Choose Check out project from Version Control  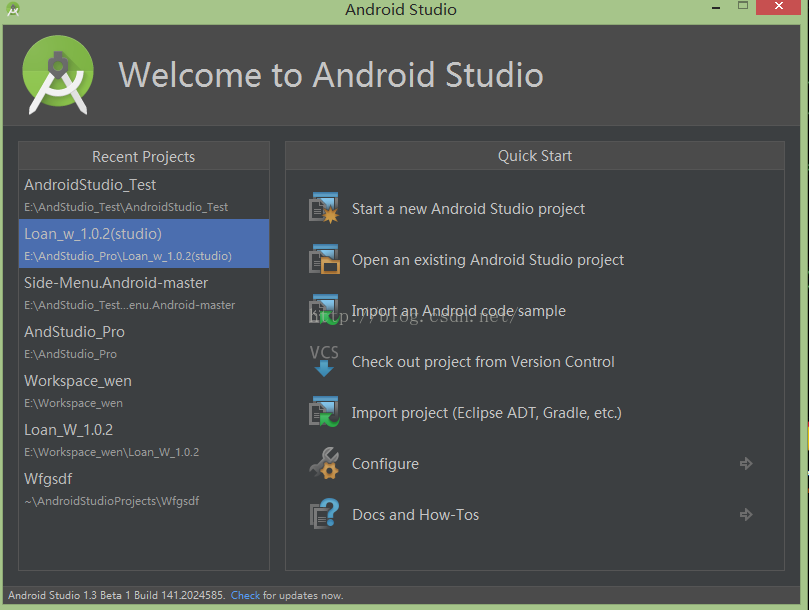tap(483, 362)
